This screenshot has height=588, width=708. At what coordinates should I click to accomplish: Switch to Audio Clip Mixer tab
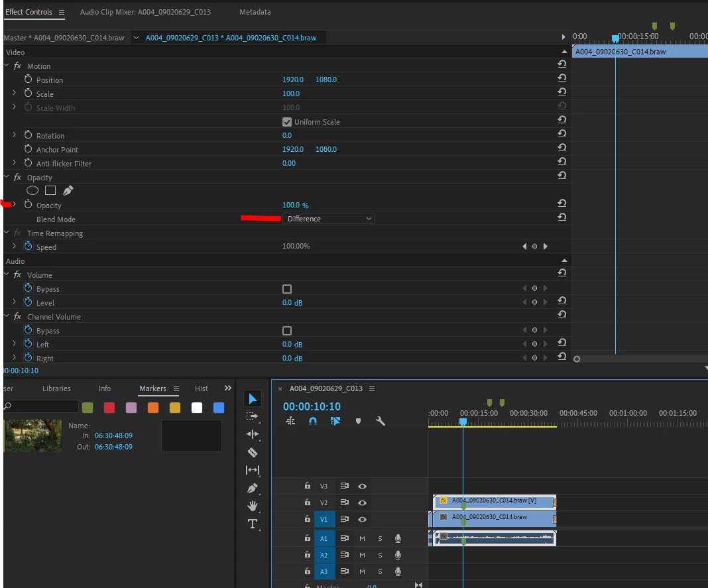[x=145, y=12]
